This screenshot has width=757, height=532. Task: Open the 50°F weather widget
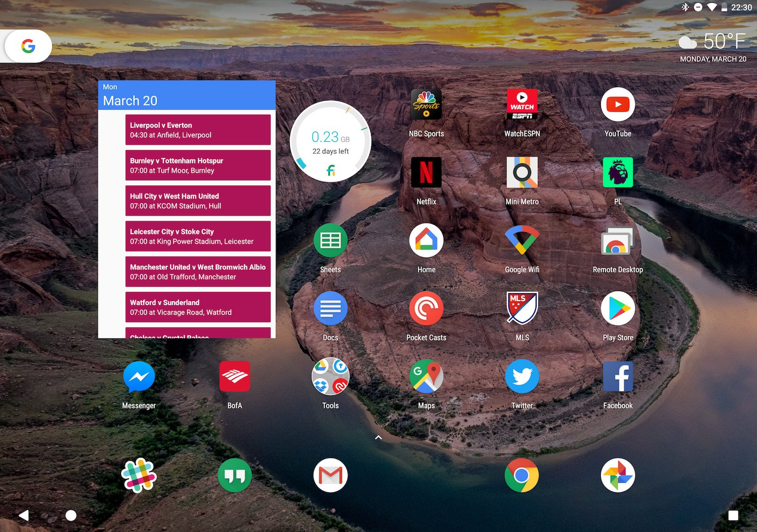pos(712,42)
